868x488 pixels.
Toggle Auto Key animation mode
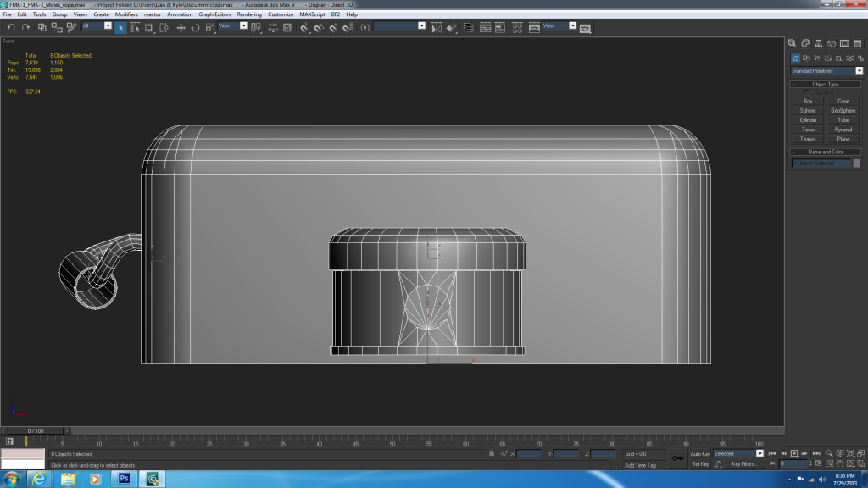coord(699,454)
